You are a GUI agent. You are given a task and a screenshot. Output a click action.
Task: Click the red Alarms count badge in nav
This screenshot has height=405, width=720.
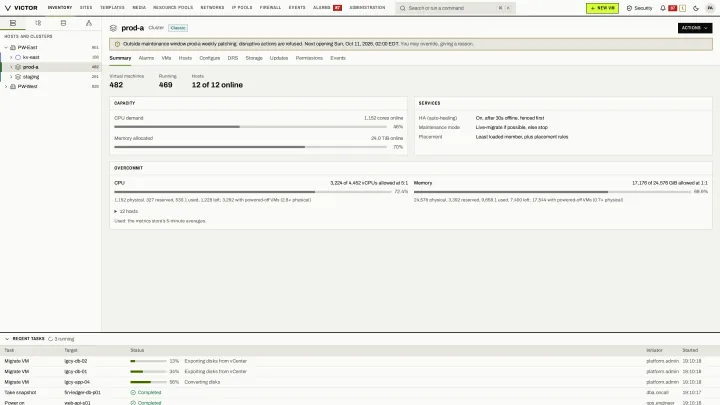338,8
